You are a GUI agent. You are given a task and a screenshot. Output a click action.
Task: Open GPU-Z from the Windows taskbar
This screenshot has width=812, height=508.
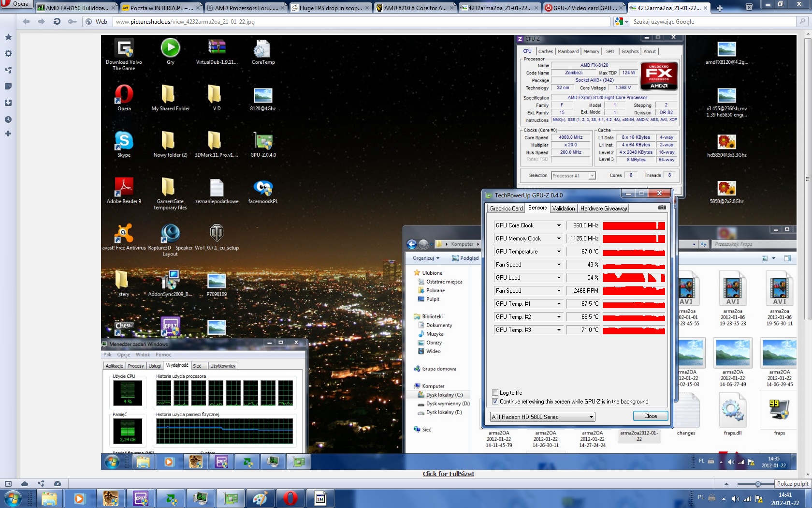coord(231,498)
